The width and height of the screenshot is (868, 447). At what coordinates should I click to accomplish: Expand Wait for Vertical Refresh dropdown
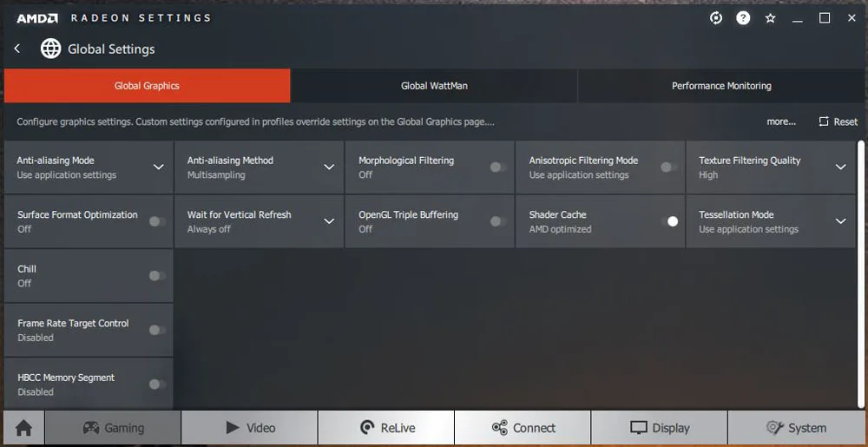click(329, 221)
